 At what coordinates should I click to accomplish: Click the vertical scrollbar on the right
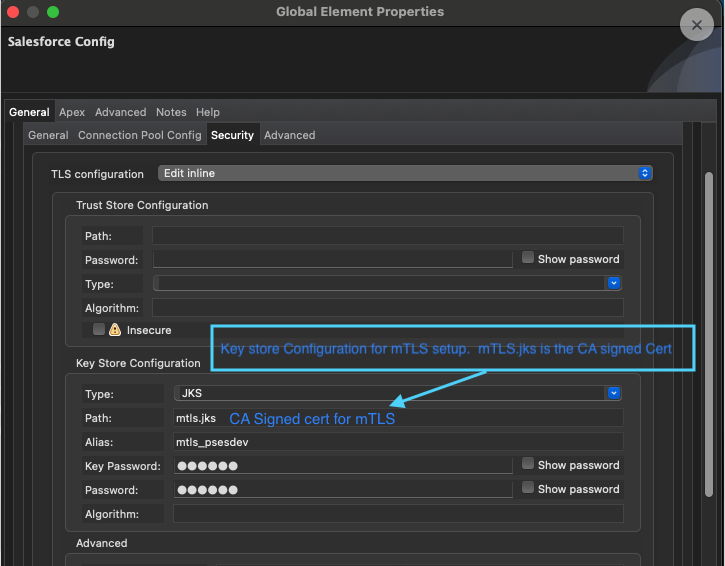pyautogui.click(x=708, y=300)
